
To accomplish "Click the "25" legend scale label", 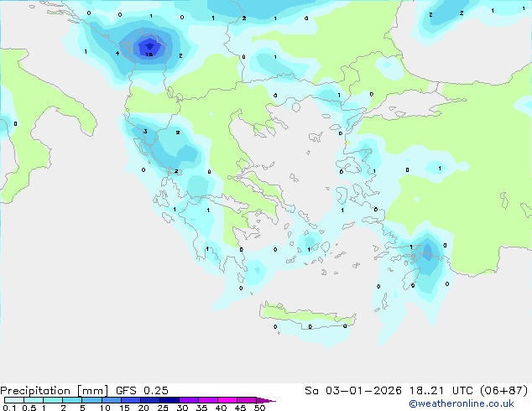I will [163, 408].
